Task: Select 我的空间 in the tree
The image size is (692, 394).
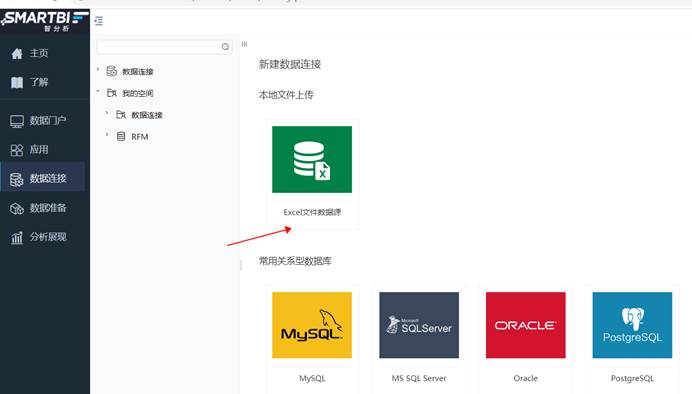Action: point(138,94)
